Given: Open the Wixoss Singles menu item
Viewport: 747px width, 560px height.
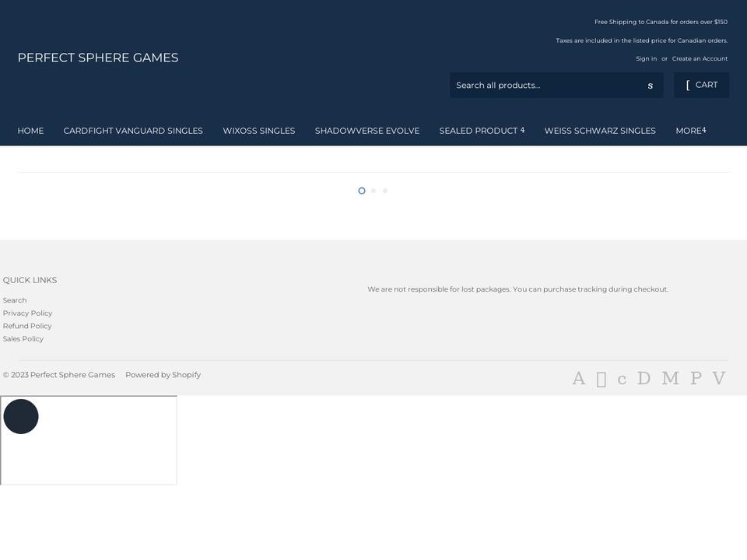Looking at the screenshot, I should [258, 131].
